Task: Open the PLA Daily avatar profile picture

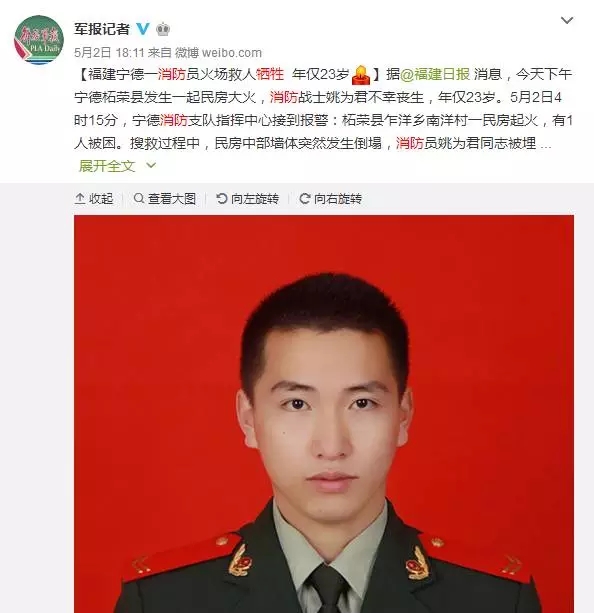Action: pyautogui.click(x=39, y=39)
